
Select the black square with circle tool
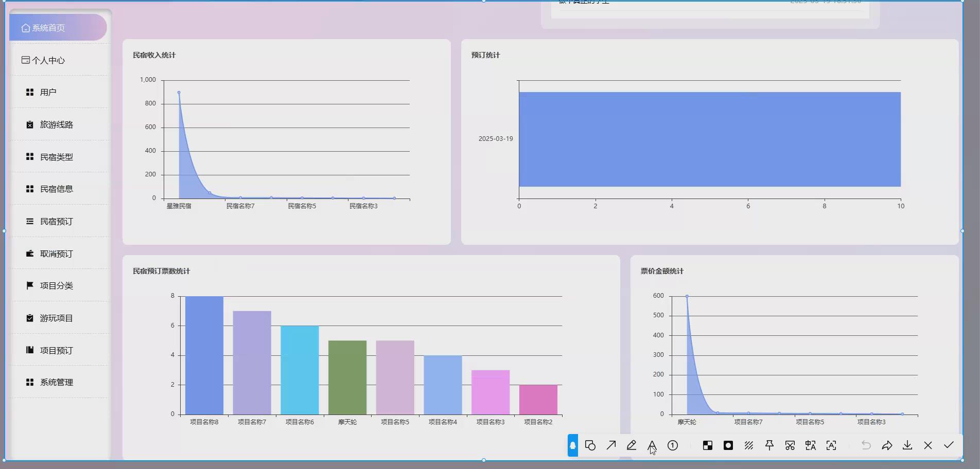click(x=728, y=445)
